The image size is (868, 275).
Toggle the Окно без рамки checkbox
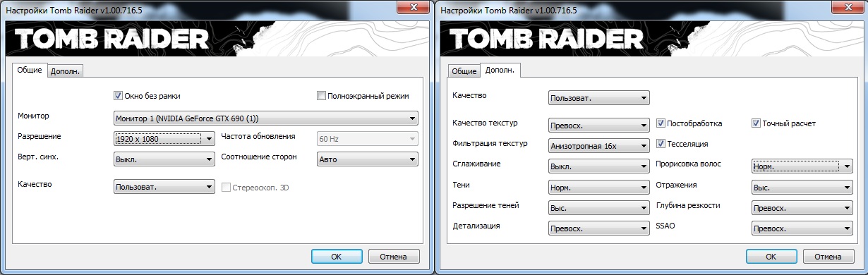click(118, 96)
